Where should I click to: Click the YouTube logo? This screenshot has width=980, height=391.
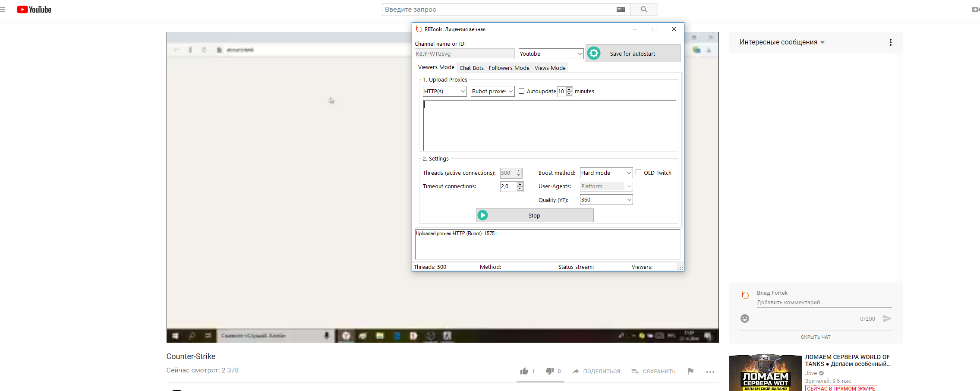tap(34, 9)
